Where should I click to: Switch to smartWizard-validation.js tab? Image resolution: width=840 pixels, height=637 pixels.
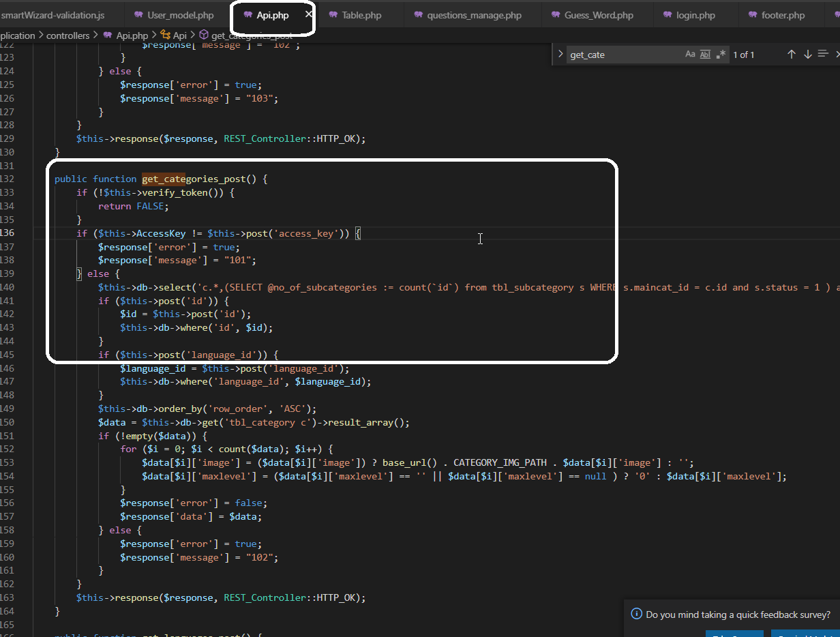click(x=52, y=15)
